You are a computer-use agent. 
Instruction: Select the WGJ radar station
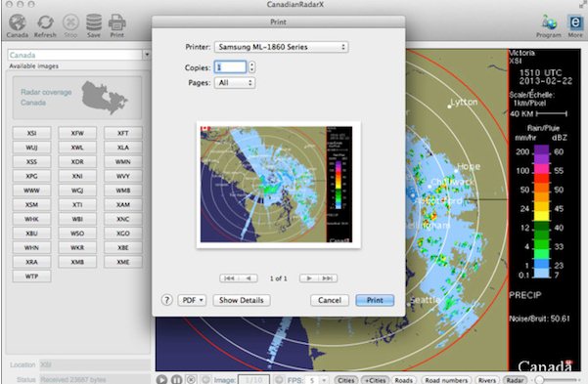coord(77,191)
